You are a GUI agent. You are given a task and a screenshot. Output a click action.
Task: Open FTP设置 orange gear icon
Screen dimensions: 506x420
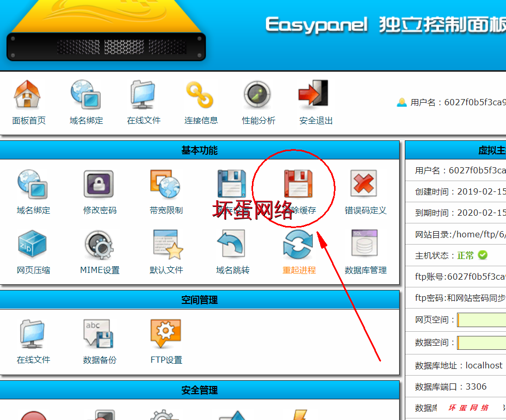point(166,334)
